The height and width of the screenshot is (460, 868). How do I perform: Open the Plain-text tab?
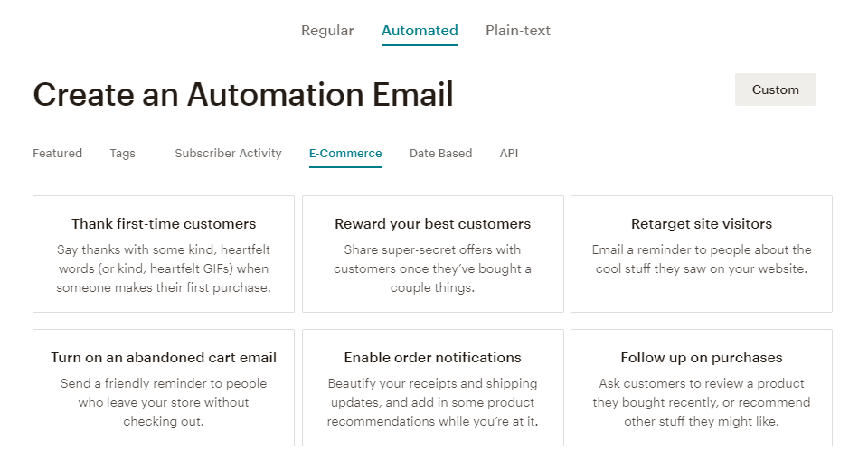pyautogui.click(x=518, y=31)
